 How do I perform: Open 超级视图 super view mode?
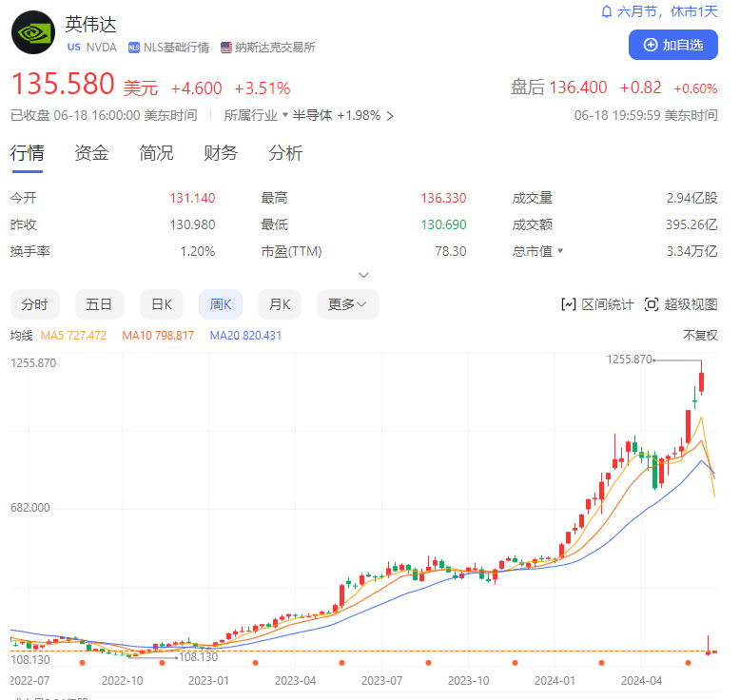coord(681,304)
